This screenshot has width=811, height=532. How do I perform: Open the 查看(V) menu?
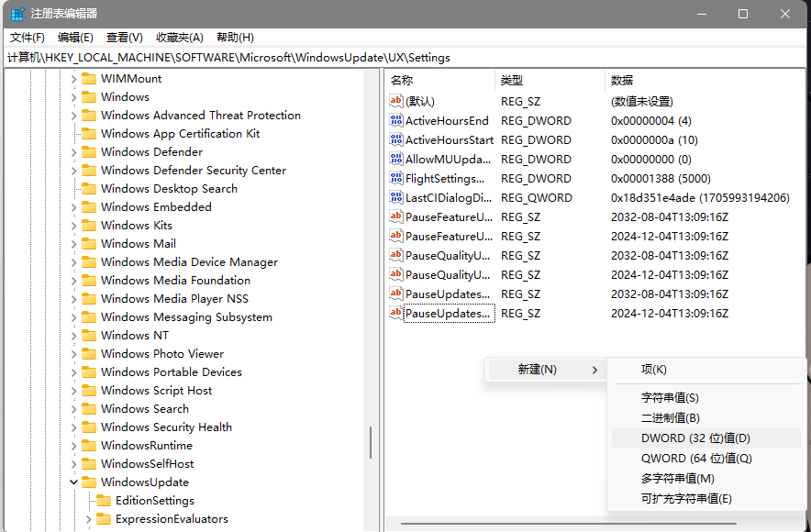(125, 38)
